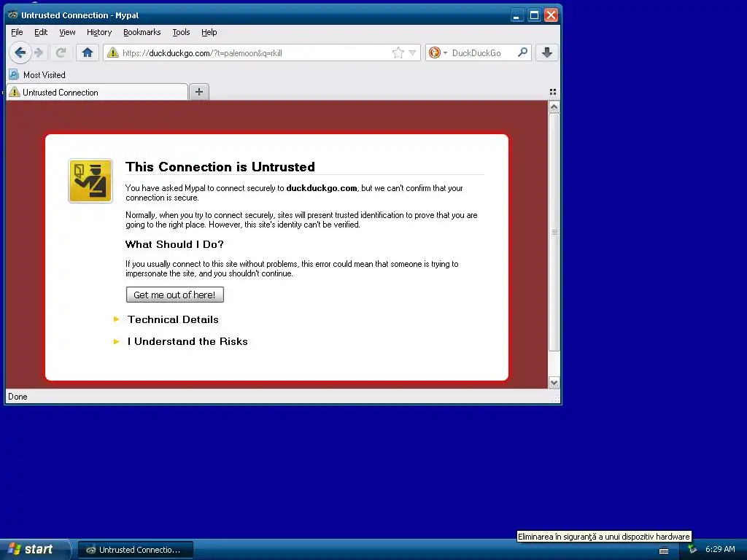Open the View menu
The image size is (747, 560).
[67, 32]
